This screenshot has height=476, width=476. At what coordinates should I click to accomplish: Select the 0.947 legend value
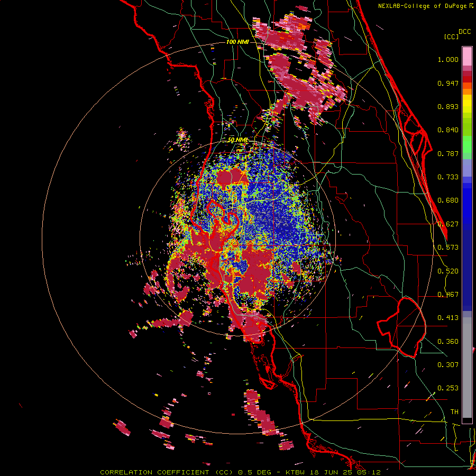(x=448, y=83)
